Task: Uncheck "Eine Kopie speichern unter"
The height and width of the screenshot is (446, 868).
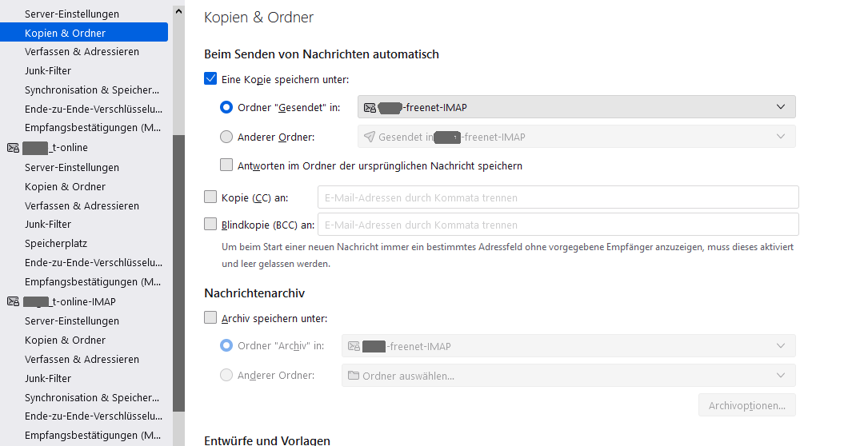Action: (211, 79)
